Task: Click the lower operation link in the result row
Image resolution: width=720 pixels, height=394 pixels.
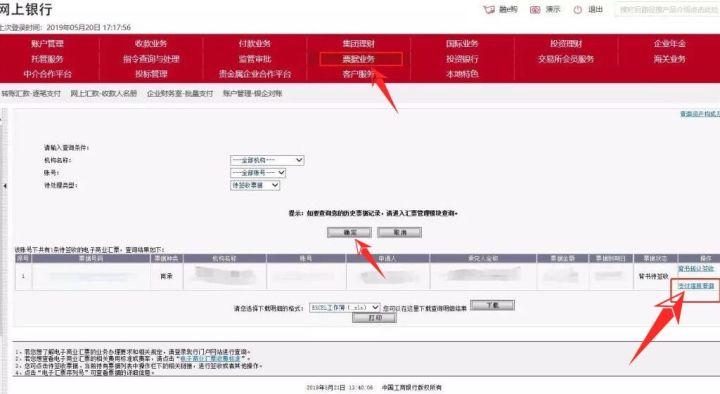Action: (696, 286)
